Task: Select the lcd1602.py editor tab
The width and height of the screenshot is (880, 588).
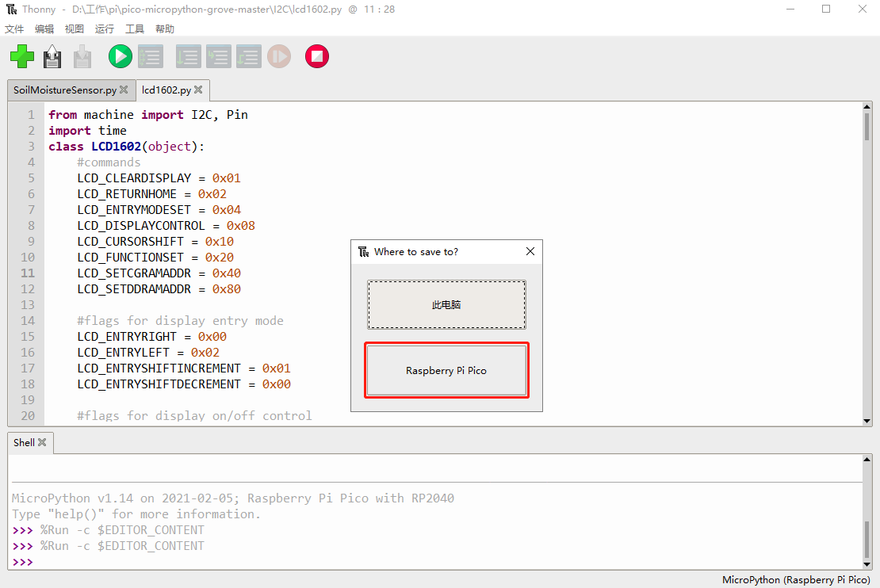Action: tap(166, 90)
